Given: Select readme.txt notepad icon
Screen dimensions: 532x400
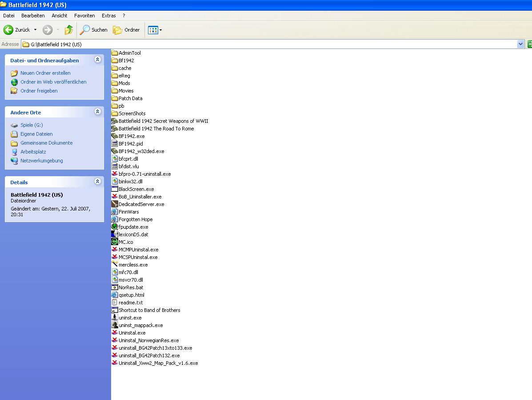Looking at the screenshot, I should (x=115, y=303).
